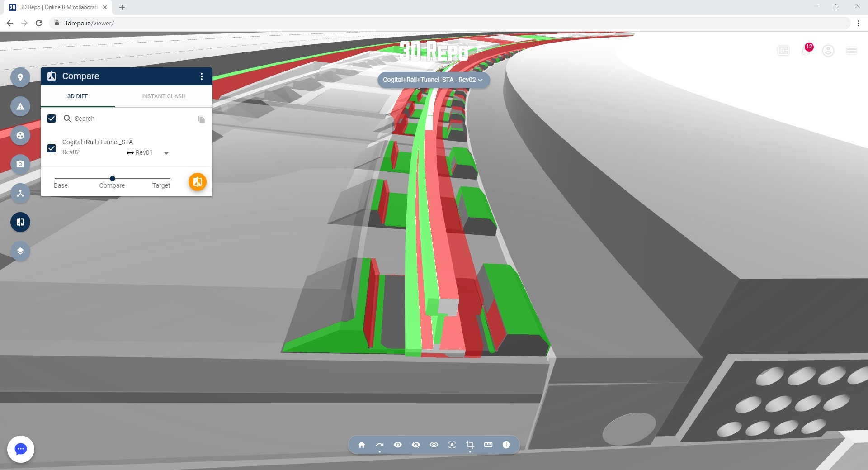Viewport: 868px width, 470px height.
Task: Uncheck the Cogital+Rail+Tunnel_STA model checkbox
Action: tap(52, 148)
